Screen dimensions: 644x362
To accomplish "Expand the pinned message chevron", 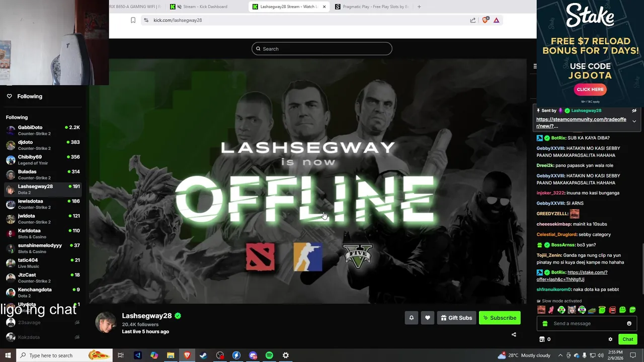I will click(x=634, y=121).
